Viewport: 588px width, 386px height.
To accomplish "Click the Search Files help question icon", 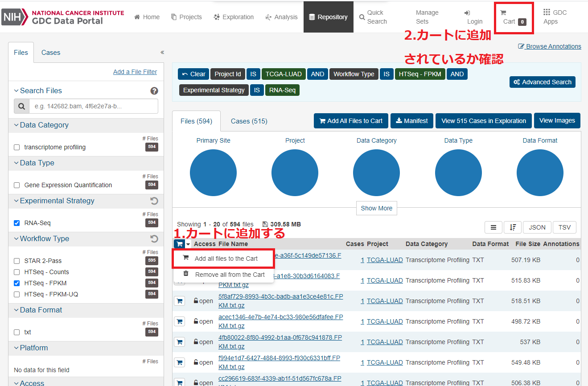I will click(x=154, y=91).
